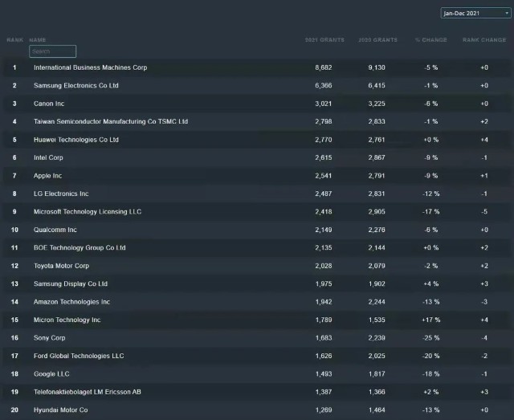Sort by RANK CHANGE column header

tap(484, 39)
